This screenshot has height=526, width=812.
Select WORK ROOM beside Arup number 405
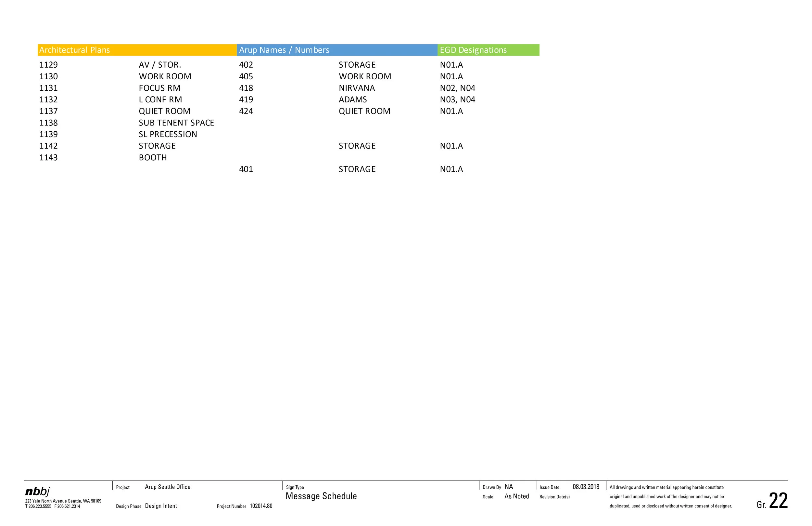(365, 76)
